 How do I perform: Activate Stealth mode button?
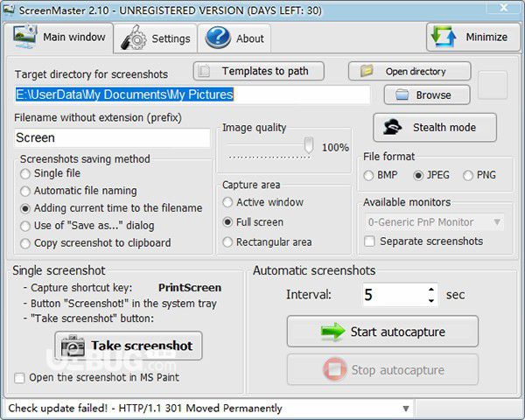pos(435,127)
